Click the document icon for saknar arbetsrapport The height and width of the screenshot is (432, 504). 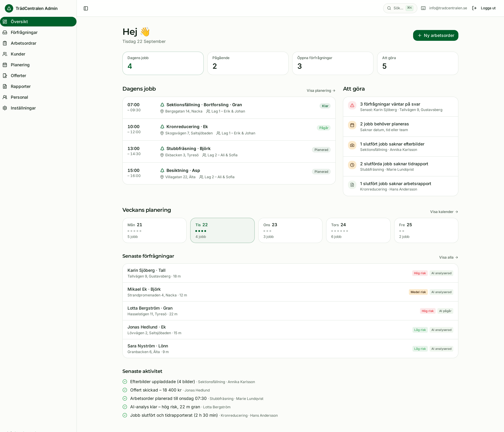point(352,185)
